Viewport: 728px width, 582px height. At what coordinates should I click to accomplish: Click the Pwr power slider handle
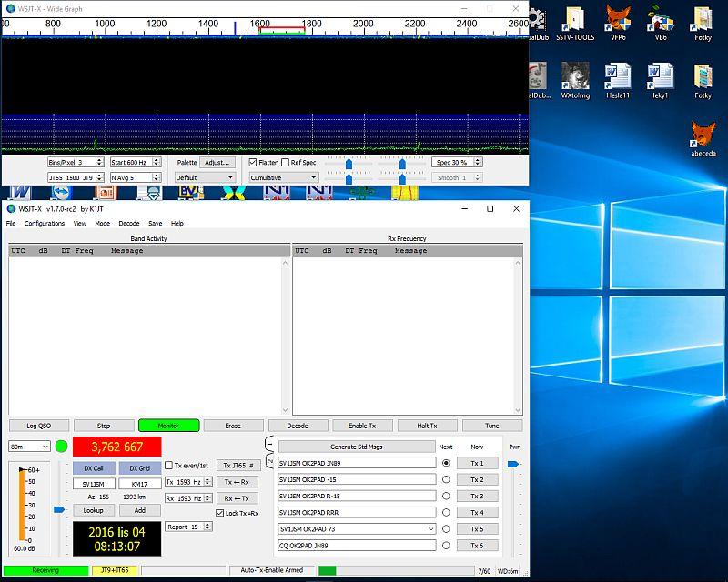(x=514, y=464)
